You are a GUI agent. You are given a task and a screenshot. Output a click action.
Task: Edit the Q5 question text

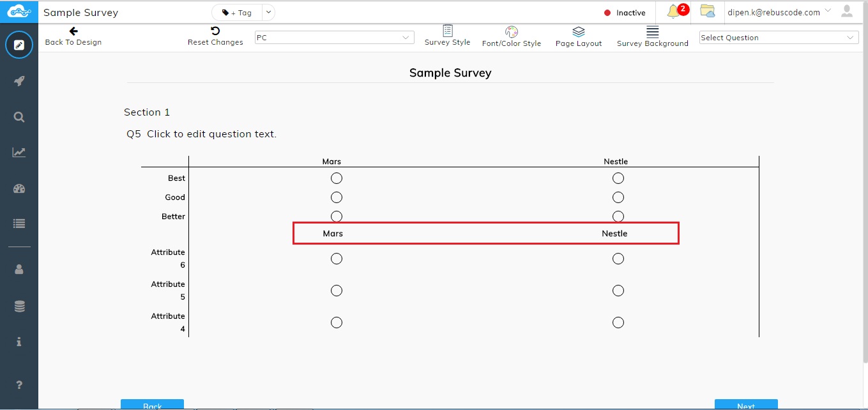point(211,134)
